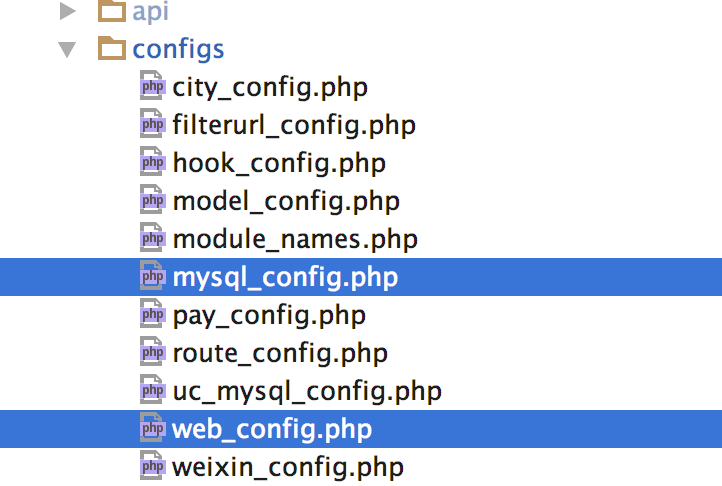This screenshot has width=722, height=486.
Task: Click the city_config.php file icon
Action: tap(152, 87)
